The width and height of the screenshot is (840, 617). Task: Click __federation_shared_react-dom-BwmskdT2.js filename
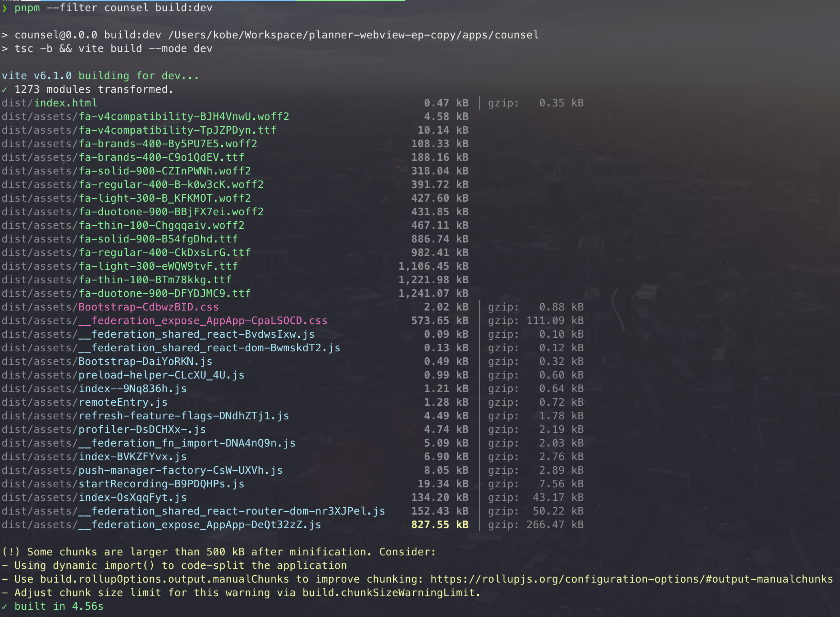pyautogui.click(x=210, y=348)
